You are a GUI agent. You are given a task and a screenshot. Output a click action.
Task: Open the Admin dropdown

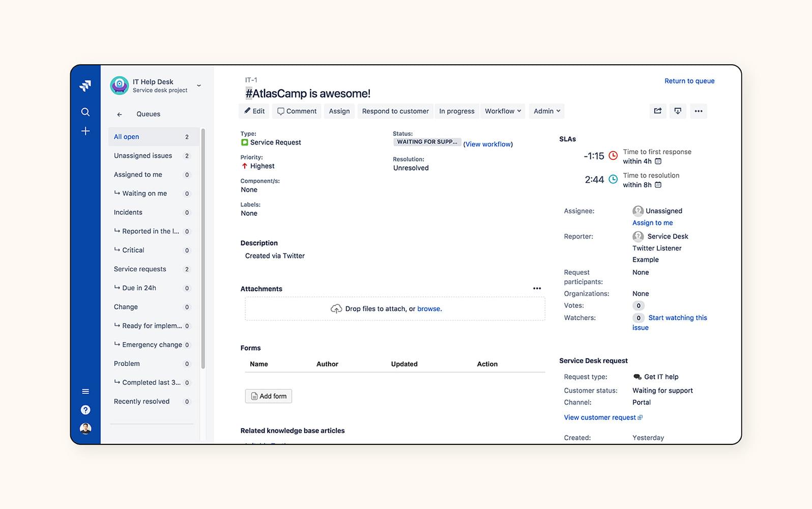point(547,111)
